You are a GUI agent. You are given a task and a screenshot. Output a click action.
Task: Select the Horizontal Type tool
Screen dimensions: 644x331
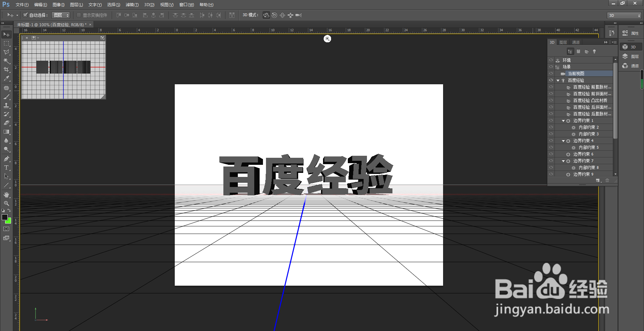tap(6, 168)
